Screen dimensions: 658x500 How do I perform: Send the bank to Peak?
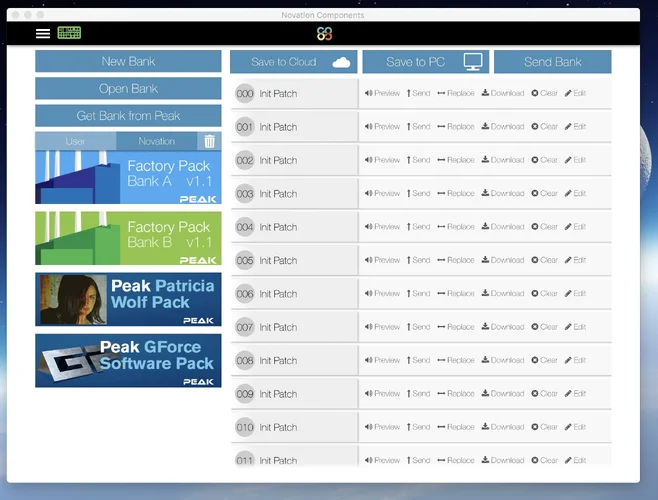[x=553, y=62]
